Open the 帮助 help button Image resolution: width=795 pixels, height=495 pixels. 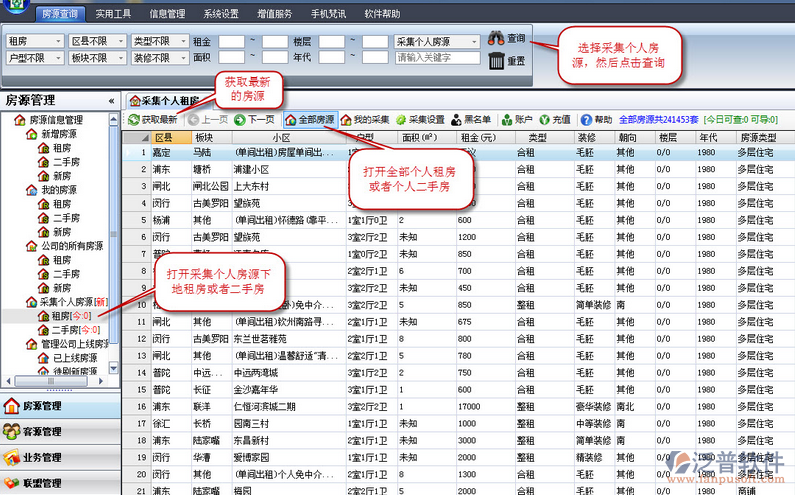pyautogui.click(x=596, y=120)
